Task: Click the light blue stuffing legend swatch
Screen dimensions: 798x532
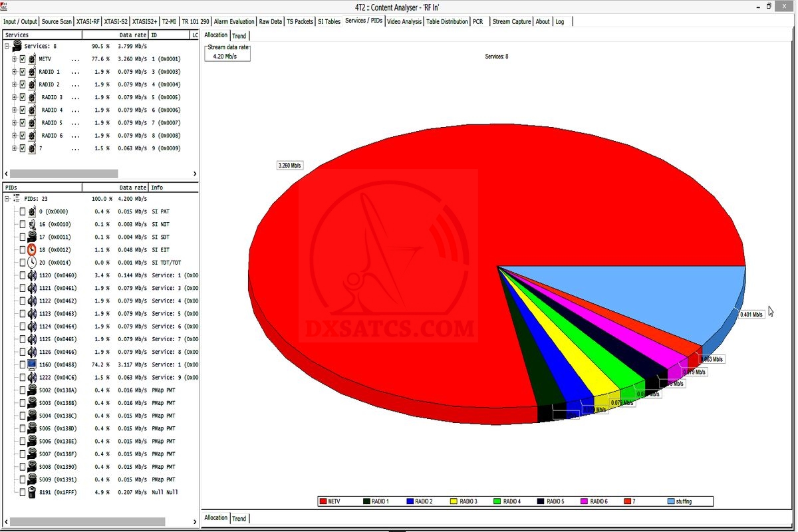Action: click(671, 501)
